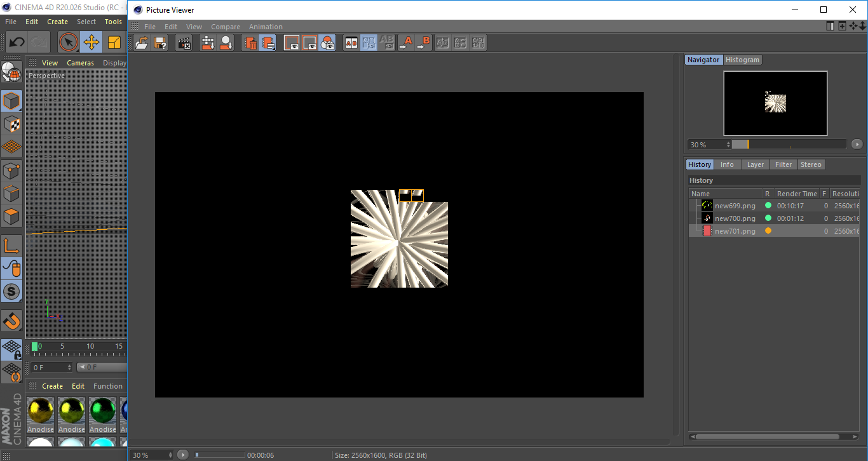Screen dimensions: 868x461
Task: Select new699.png in render history
Action: pyautogui.click(x=735, y=206)
